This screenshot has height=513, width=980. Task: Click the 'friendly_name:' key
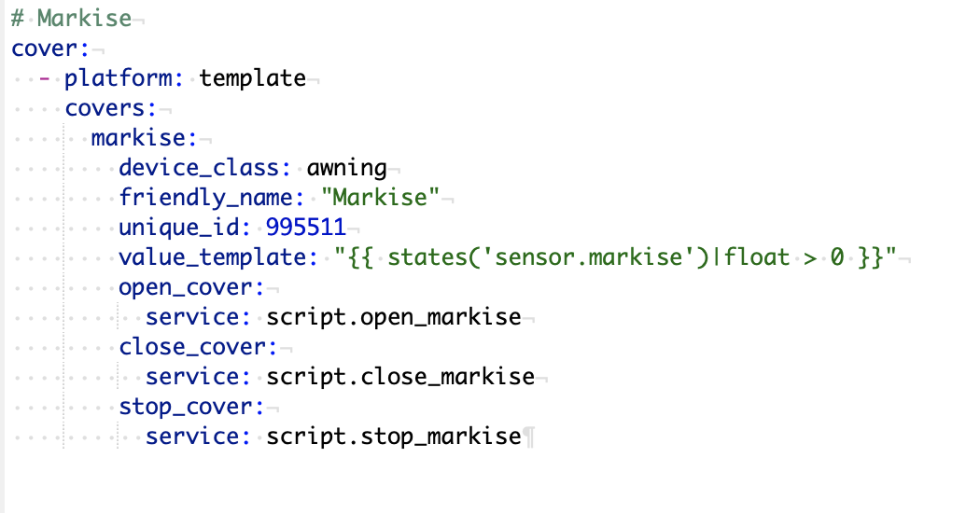[211, 198]
